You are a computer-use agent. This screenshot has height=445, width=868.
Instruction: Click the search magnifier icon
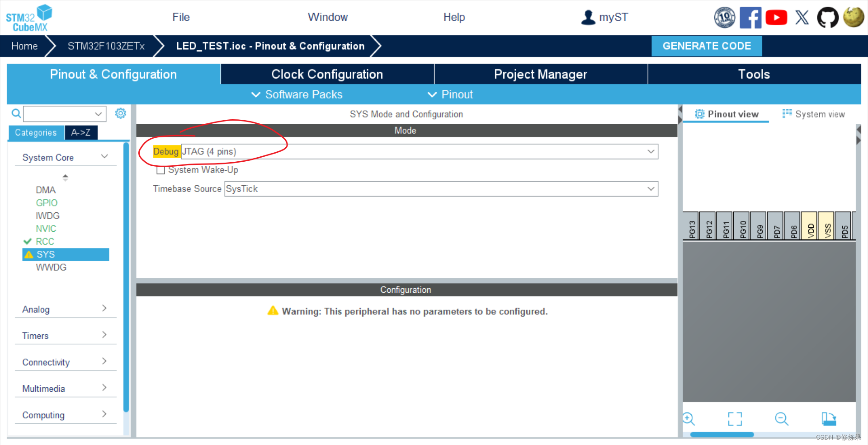pyautogui.click(x=16, y=113)
